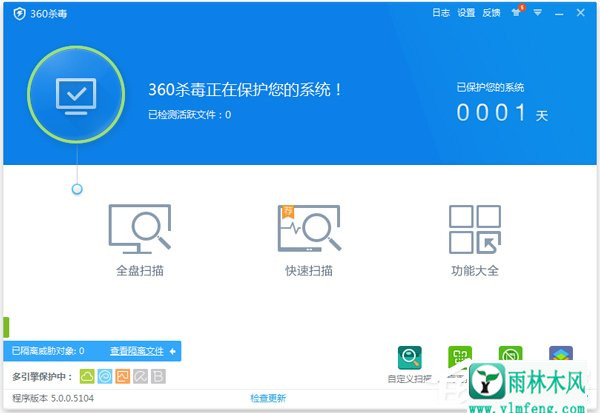600x413 pixels.
Task: Click the protection status monitor circle
Action: [76, 95]
